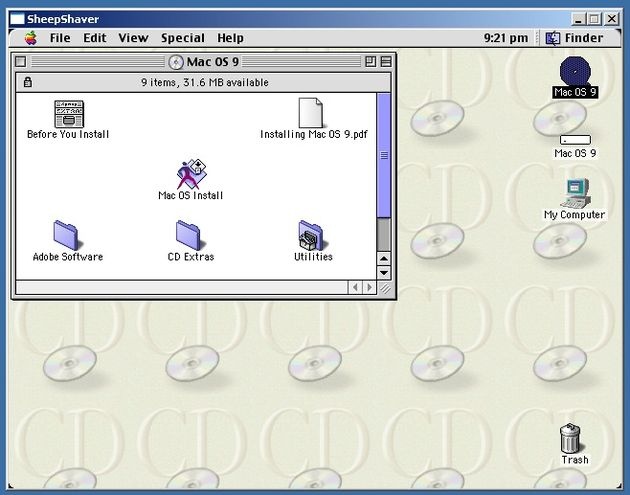The height and width of the screenshot is (495, 630).
Task: Select the Adobe Software folder icon
Action: (x=67, y=235)
